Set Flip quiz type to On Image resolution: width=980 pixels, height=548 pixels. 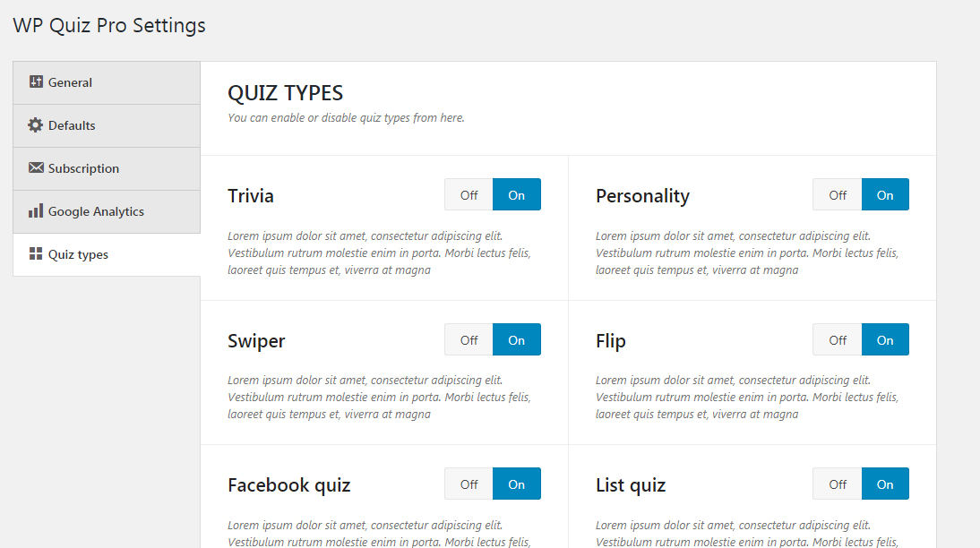point(885,340)
